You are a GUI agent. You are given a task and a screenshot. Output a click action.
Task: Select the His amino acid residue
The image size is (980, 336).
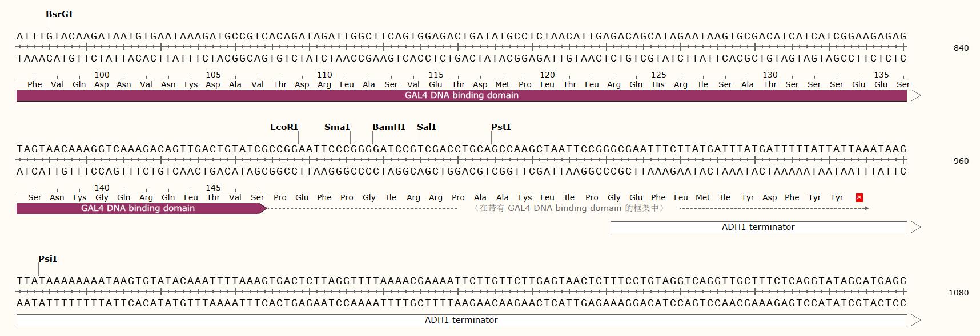pos(658,84)
